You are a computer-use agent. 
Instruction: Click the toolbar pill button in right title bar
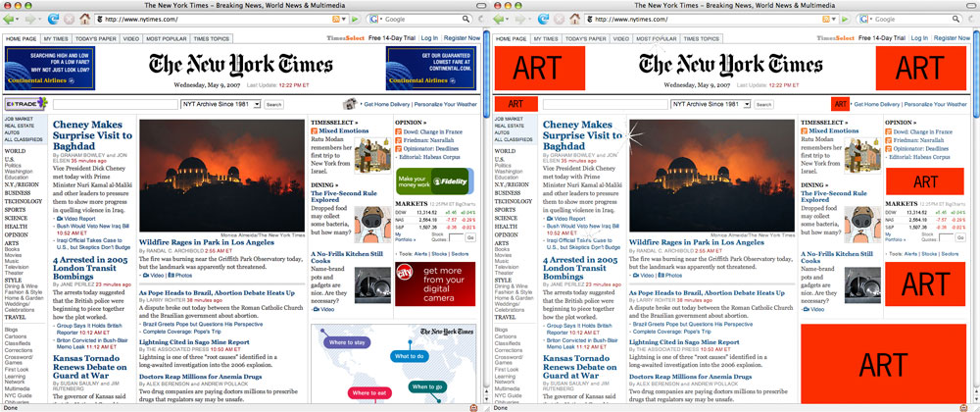tap(970, 4)
